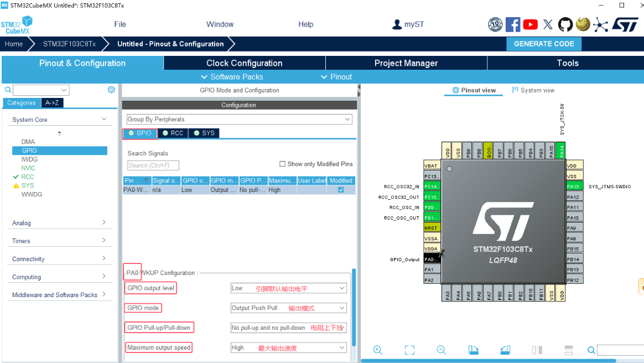Zoom out of the pinout view
Screen dimensions: 644x363
441,350
